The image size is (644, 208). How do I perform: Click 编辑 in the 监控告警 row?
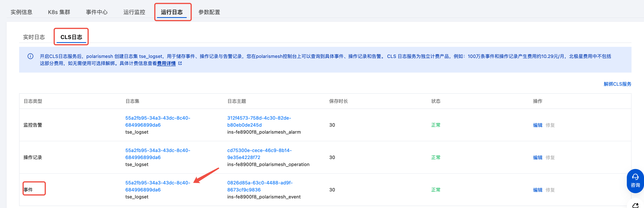pos(538,125)
